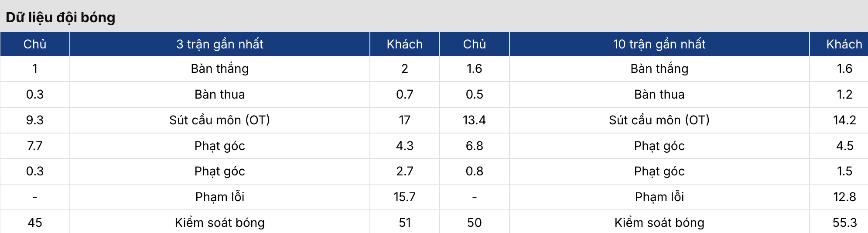
Task: Click the 7.7 home corner value
Action: click(x=35, y=146)
